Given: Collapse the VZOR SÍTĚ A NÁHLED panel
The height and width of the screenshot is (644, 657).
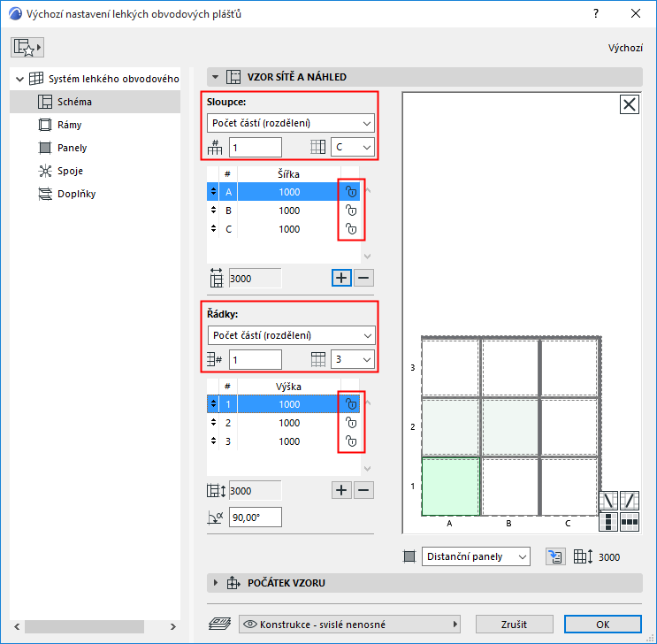Looking at the screenshot, I should tap(216, 77).
